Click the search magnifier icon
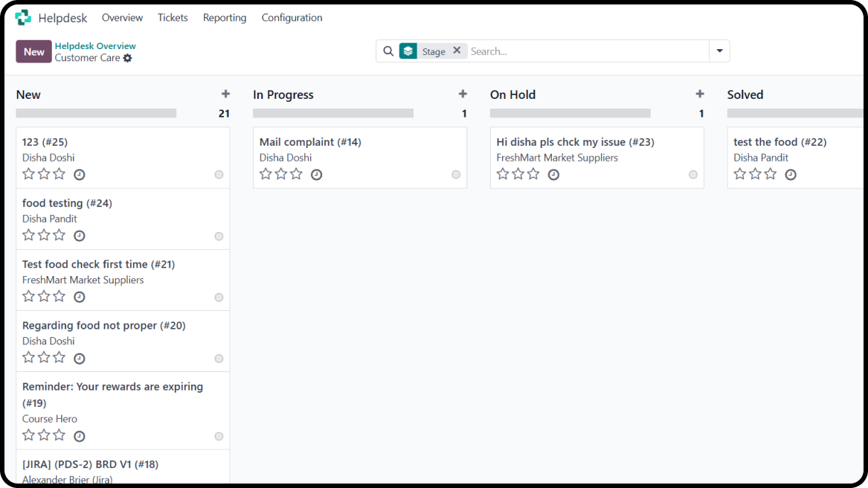The height and width of the screenshot is (488, 868). 388,51
